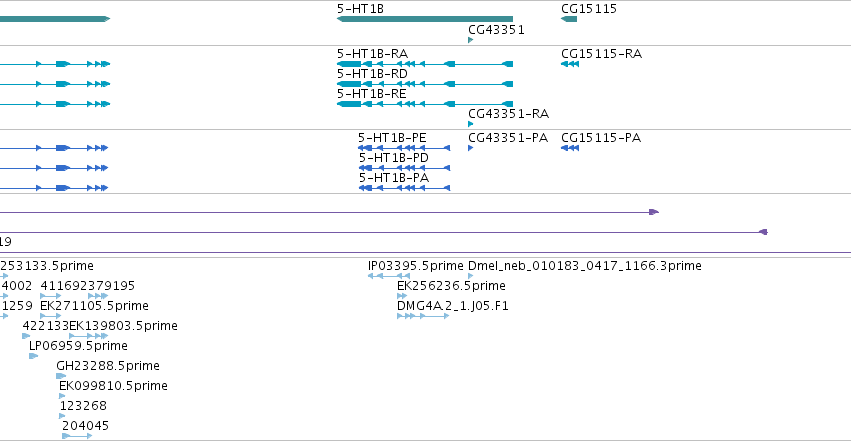Screen dimensions: 851x441
Task: Click the CG15115-RA transcript glyph
Action: pyautogui.click(x=570, y=64)
